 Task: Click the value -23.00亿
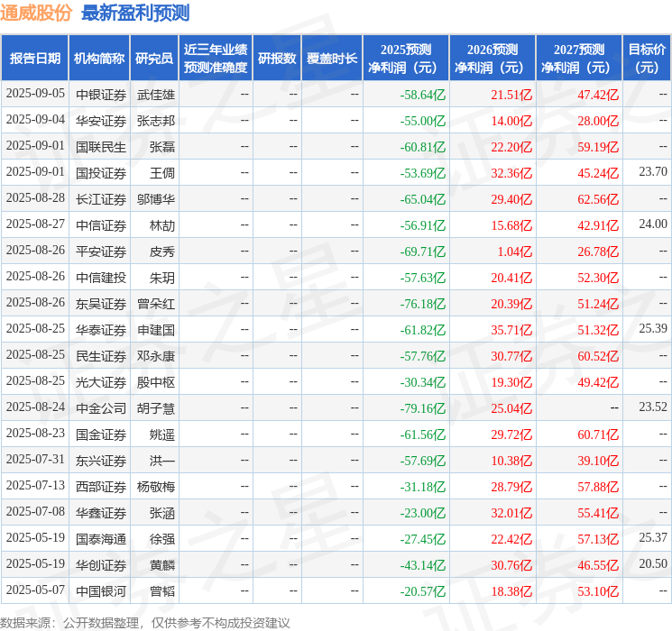click(x=422, y=513)
